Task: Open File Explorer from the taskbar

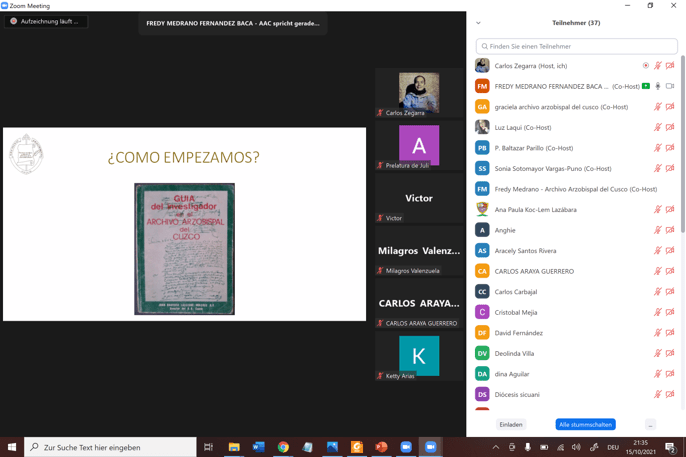Action: coord(234,447)
